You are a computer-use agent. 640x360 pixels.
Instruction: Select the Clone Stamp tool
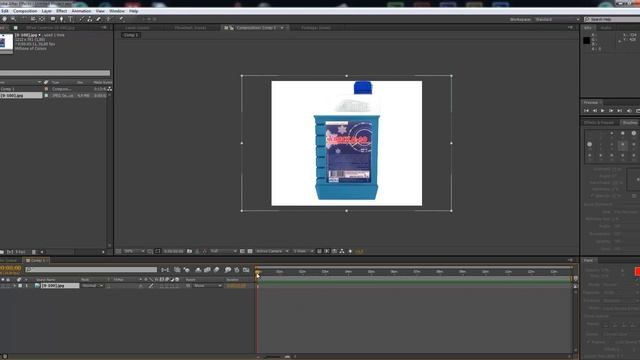coord(89,19)
